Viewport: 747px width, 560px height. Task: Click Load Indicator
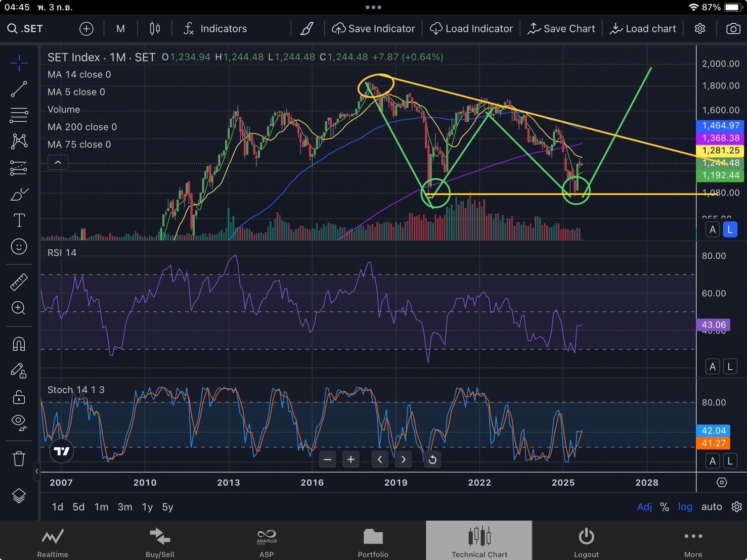(x=471, y=29)
